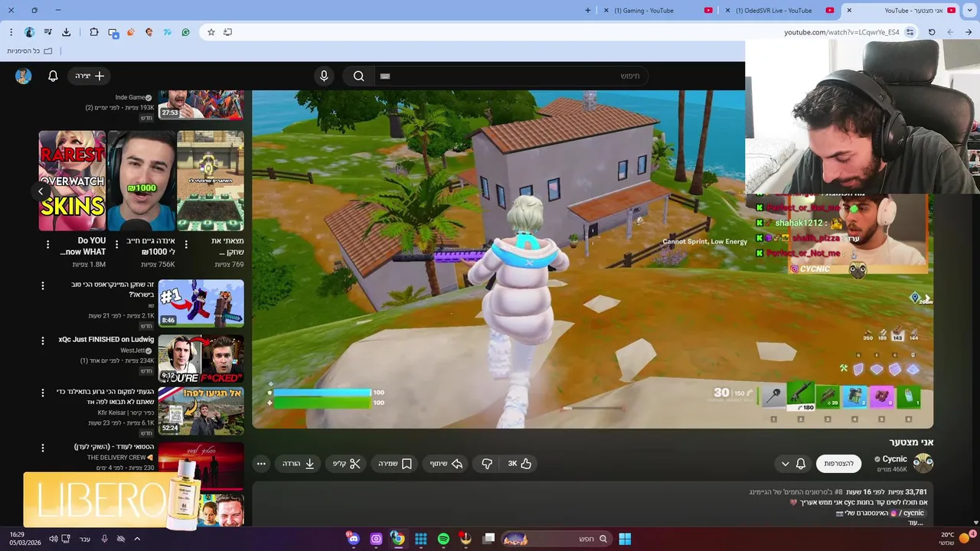Screen dimensions: 980x551
Task: Open Chrome three-dot menu
Action: click(x=11, y=32)
